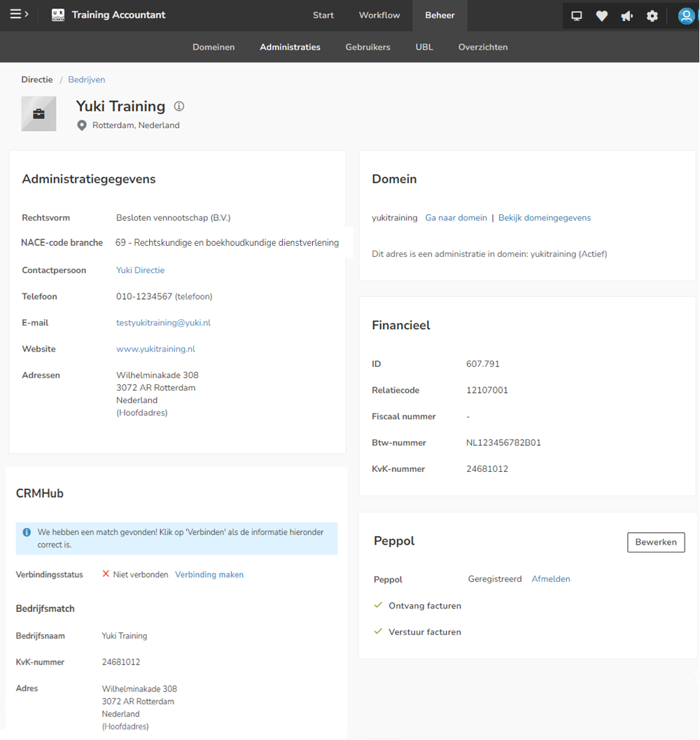Open the Gebruikers submenu
The width and height of the screenshot is (700, 740).
[x=367, y=47]
